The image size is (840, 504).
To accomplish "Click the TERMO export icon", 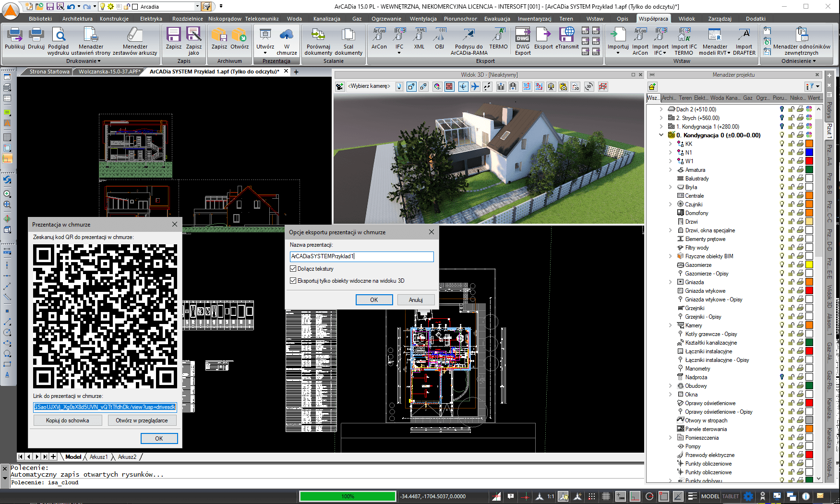I will (x=498, y=38).
